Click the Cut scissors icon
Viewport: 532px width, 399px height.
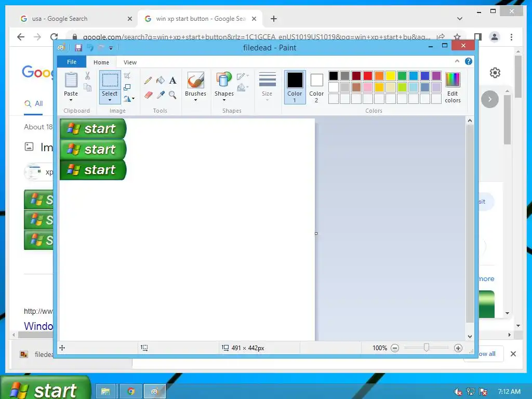(x=87, y=75)
